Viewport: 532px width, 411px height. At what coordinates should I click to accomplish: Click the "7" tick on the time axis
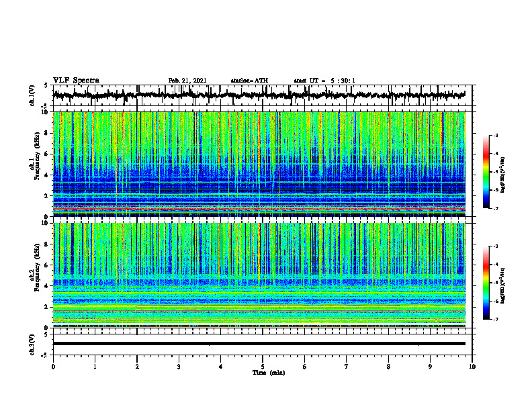(347, 367)
